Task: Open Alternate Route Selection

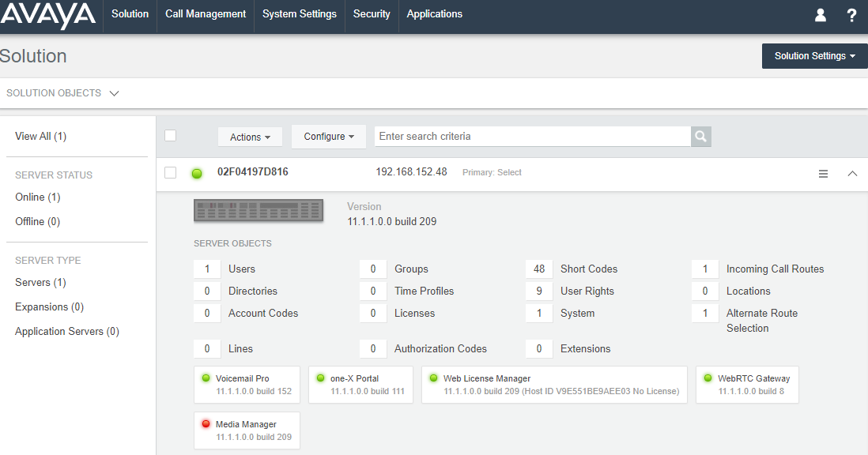Action: (x=762, y=321)
